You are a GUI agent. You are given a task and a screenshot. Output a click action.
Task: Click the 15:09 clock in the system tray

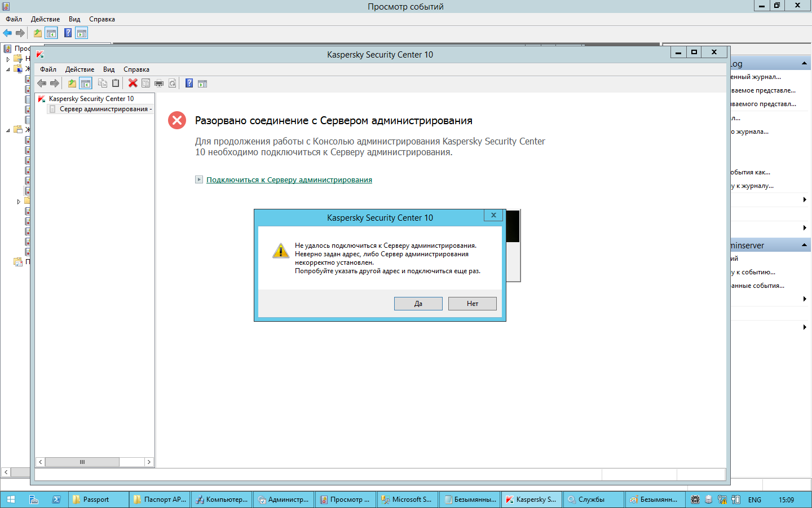point(786,500)
